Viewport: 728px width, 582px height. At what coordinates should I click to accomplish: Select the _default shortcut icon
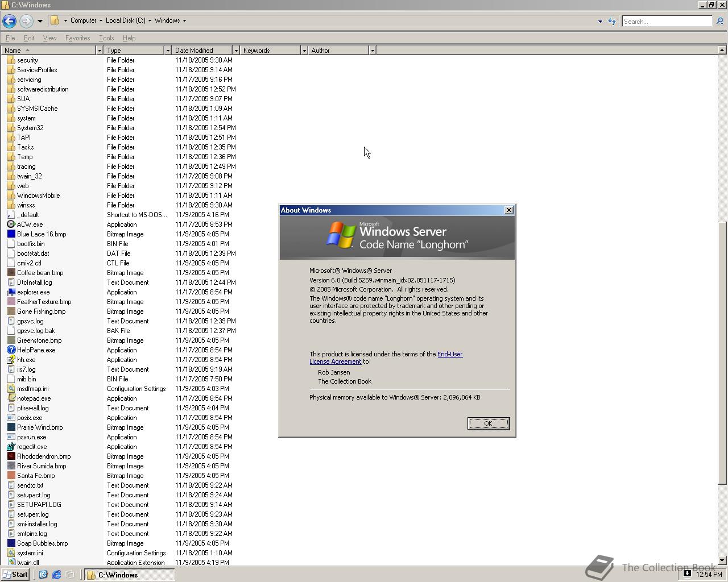(x=11, y=215)
